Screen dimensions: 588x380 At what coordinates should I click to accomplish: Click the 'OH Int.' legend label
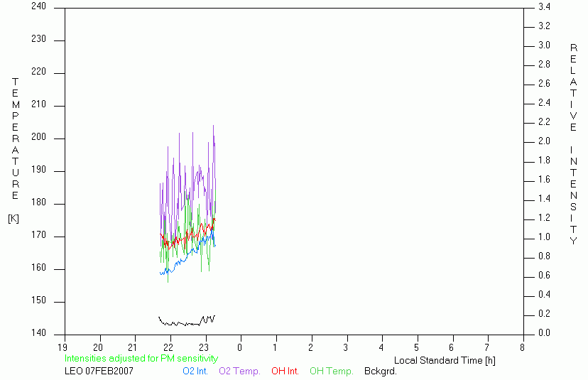point(285,371)
